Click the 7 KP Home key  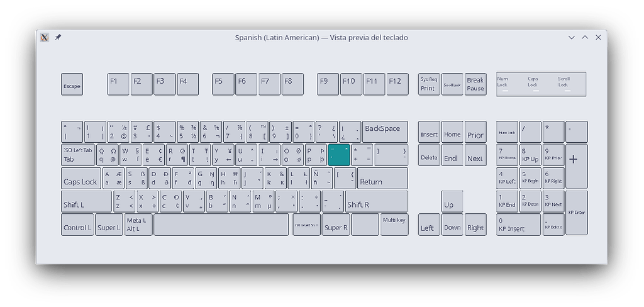[508, 155]
